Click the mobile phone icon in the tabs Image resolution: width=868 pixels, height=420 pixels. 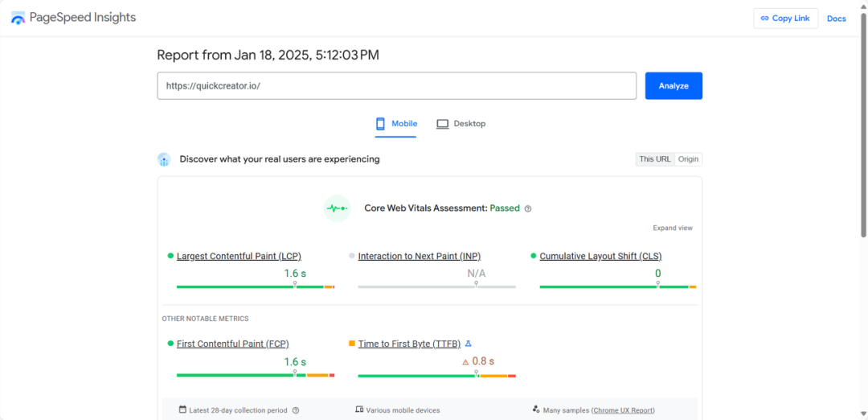pyautogui.click(x=380, y=124)
